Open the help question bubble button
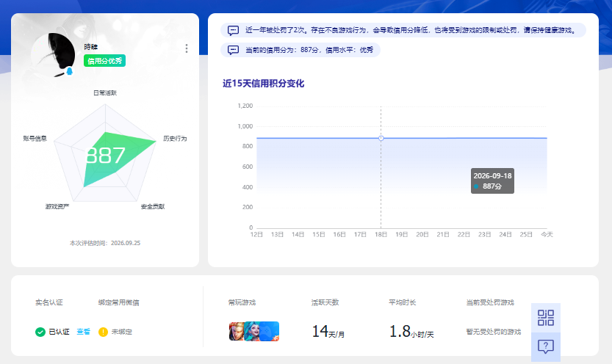 (546, 346)
